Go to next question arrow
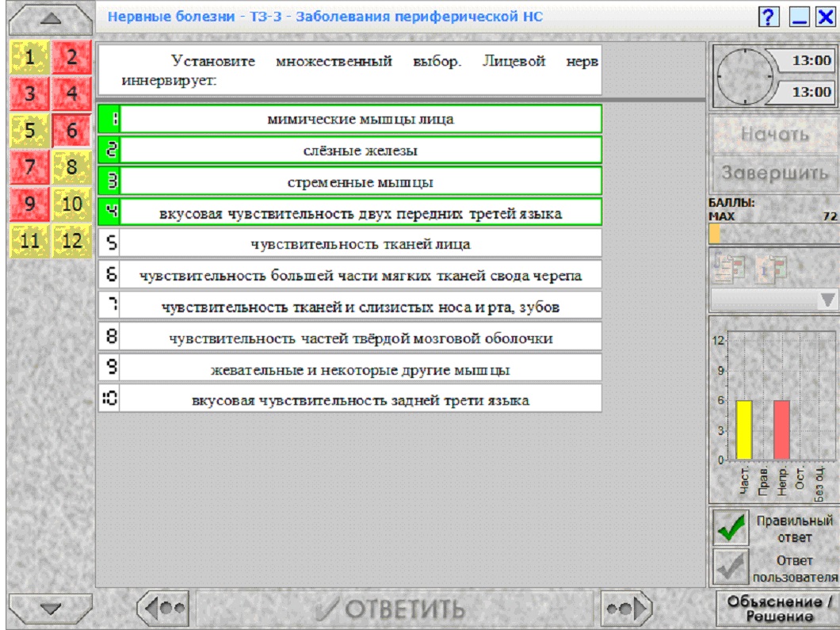Viewport: 840px width, 630px height. [626, 609]
